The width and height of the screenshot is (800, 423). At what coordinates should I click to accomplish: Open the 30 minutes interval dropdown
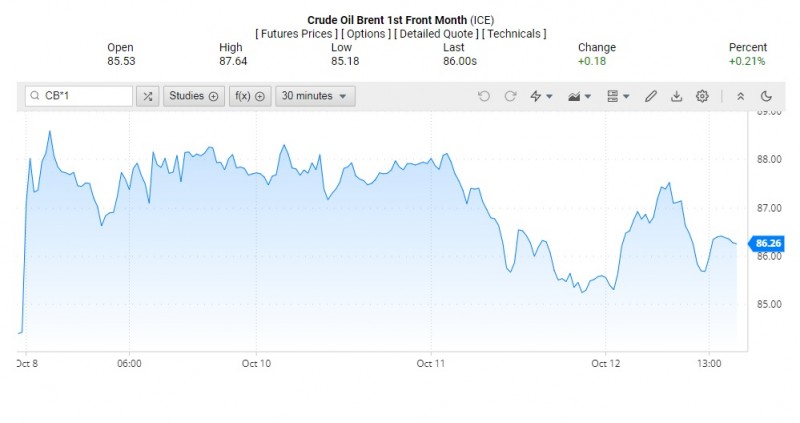(x=315, y=96)
